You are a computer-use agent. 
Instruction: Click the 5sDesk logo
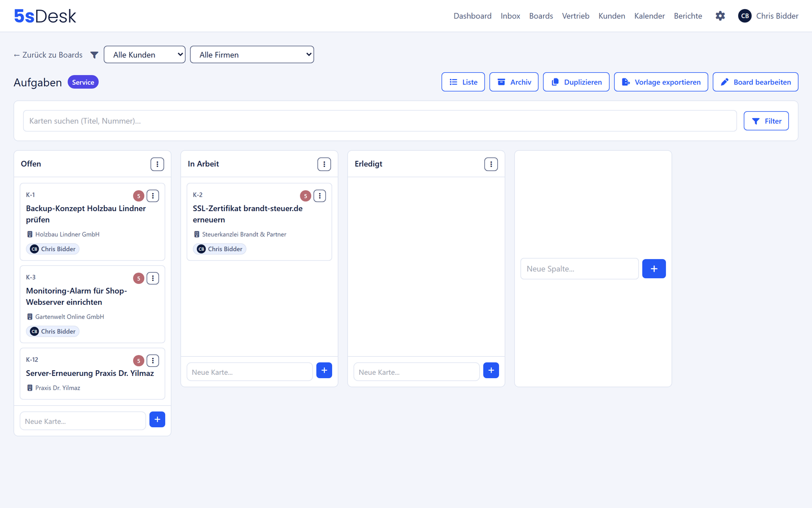(x=45, y=16)
